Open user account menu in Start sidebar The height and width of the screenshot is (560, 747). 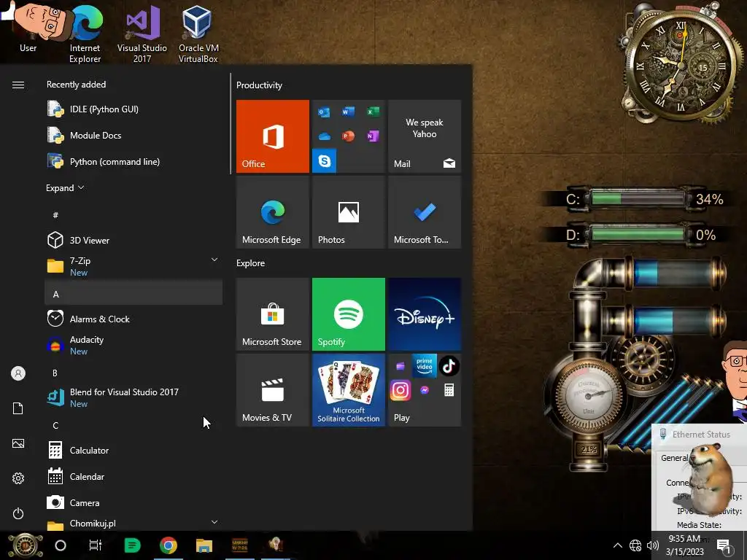[18, 373]
